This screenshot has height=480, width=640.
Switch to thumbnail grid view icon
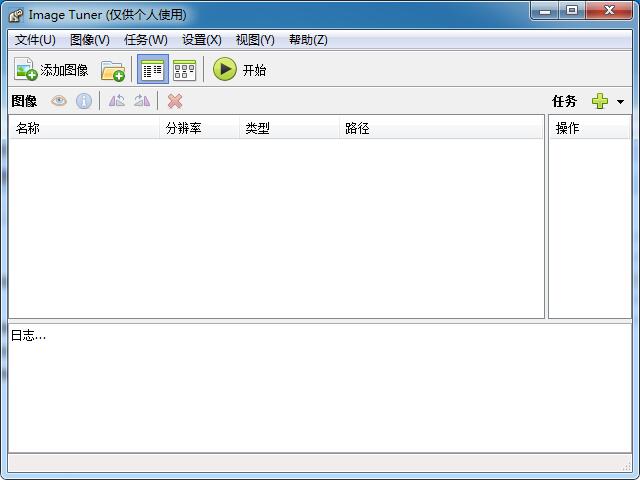click(x=184, y=70)
